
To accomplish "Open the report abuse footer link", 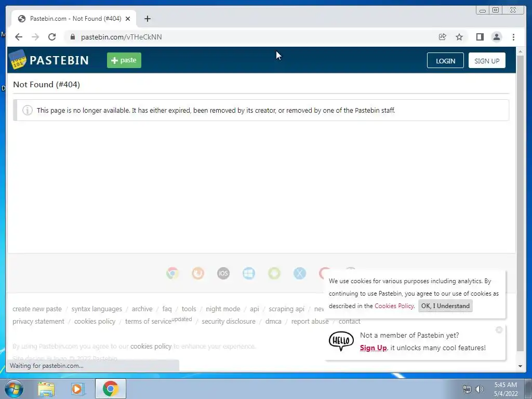I will click(x=310, y=321).
